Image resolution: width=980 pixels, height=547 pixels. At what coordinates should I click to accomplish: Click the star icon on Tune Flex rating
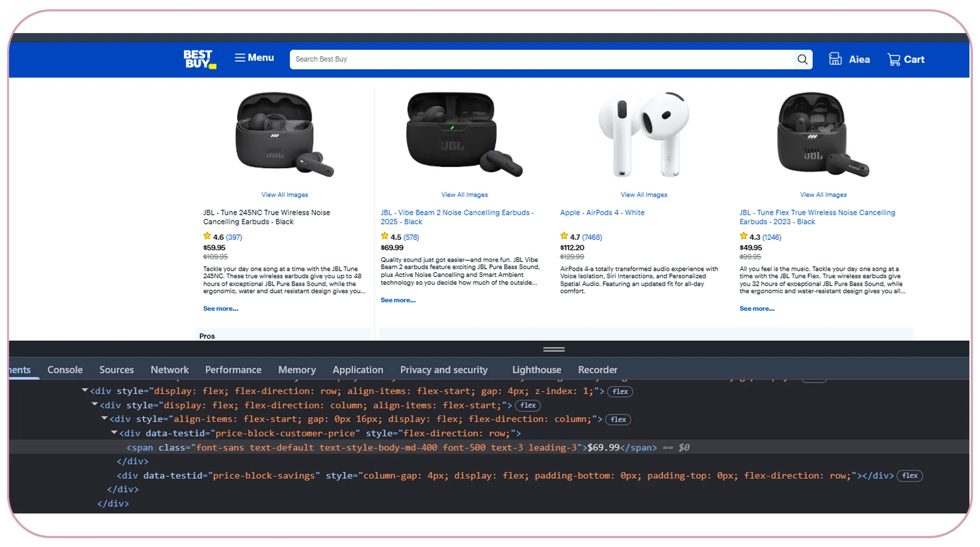pyautogui.click(x=743, y=236)
